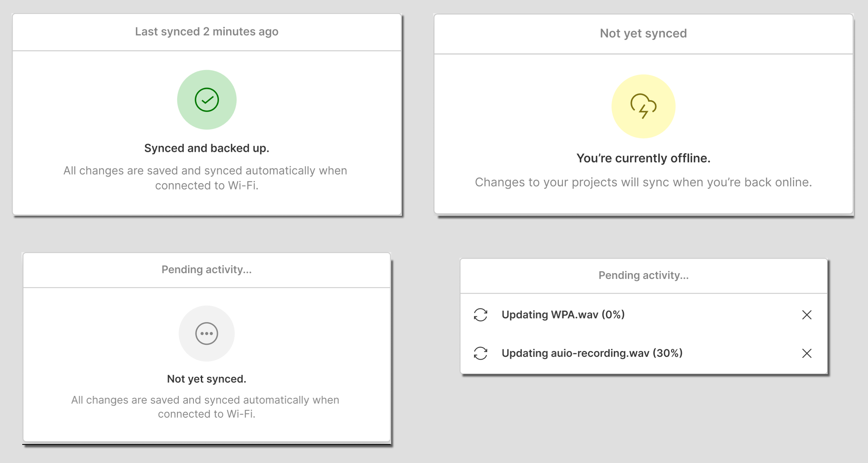Viewport: 868px width, 463px height.
Task: Click the offline sync description text
Action: tap(643, 182)
